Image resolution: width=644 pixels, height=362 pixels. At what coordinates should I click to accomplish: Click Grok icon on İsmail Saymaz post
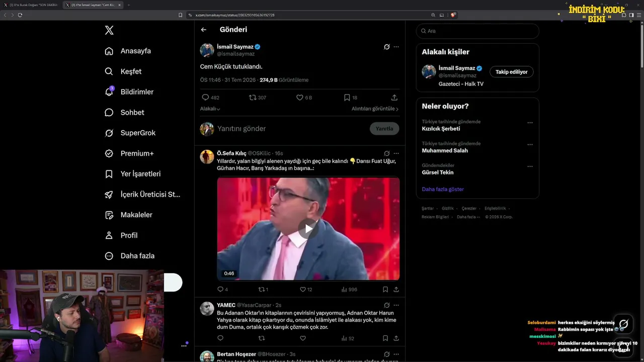386,47
